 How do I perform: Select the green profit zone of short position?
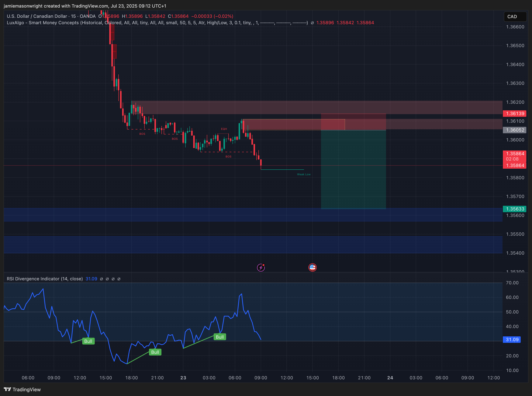(353, 169)
